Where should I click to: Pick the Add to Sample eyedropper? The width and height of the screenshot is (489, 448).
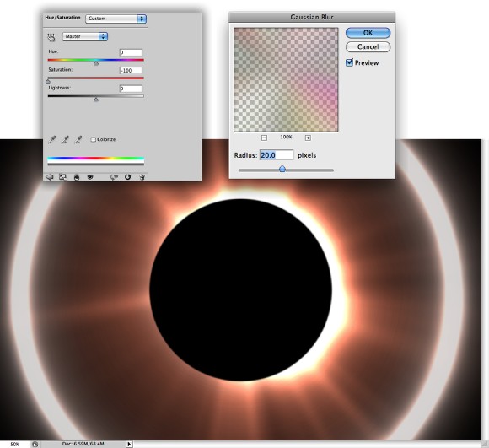coord(65,139)
